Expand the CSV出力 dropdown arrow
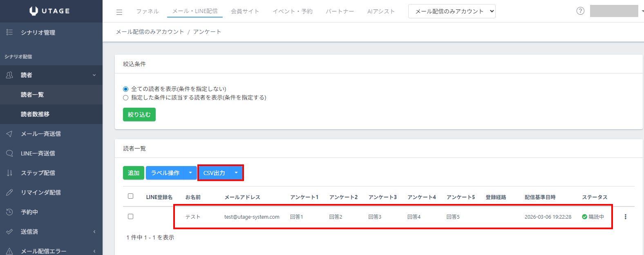644x255 pixels. [x=236, y=173]
